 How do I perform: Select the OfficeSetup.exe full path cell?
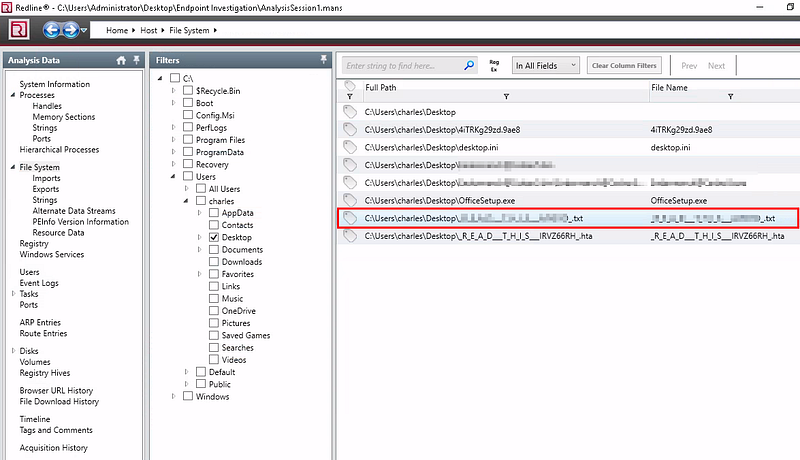(440, 200)
